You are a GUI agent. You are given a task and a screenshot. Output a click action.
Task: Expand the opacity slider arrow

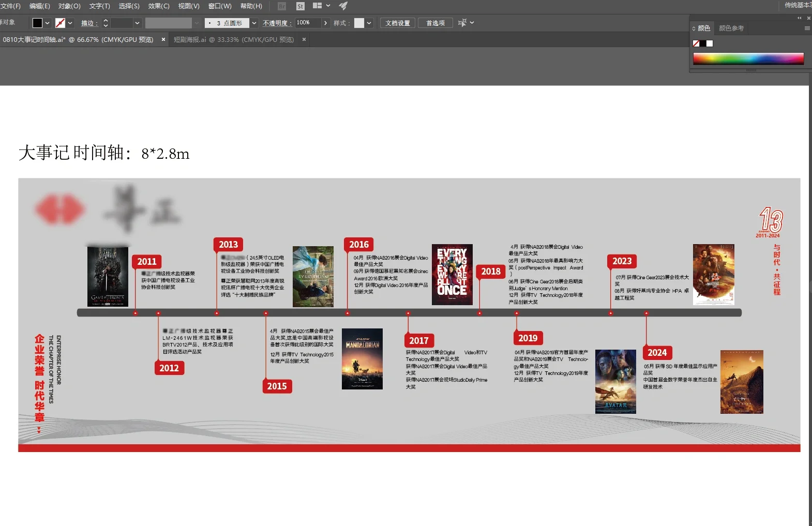click(x=325, y=23)
